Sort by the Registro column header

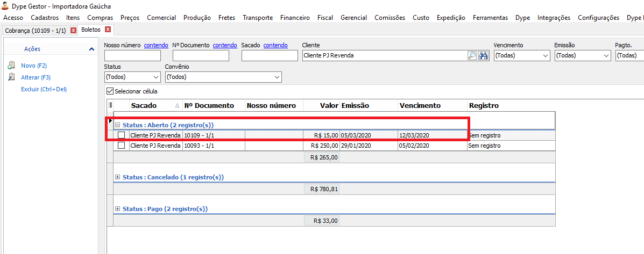coord(511,105)
